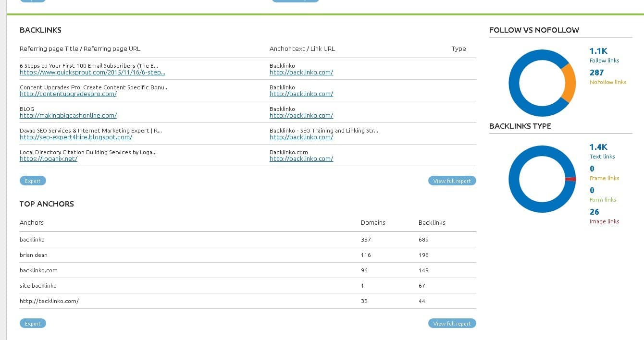Viewport: 644px width, 340px height.
Task: Open the quicksprout.com referring page link
Action: click(92, 73)
